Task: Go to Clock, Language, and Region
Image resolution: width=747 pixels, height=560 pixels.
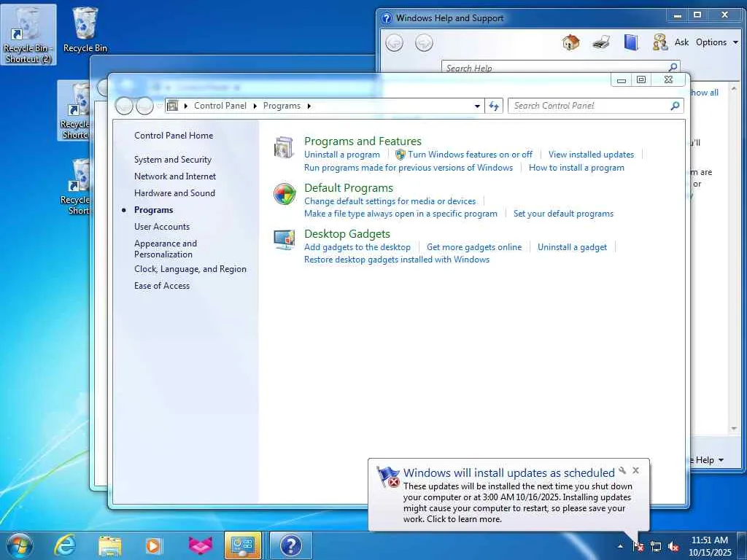Action: click(190, 269)
